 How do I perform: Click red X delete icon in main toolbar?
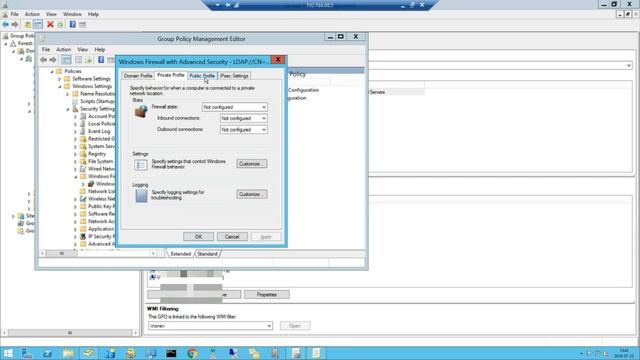click(50, 24)
